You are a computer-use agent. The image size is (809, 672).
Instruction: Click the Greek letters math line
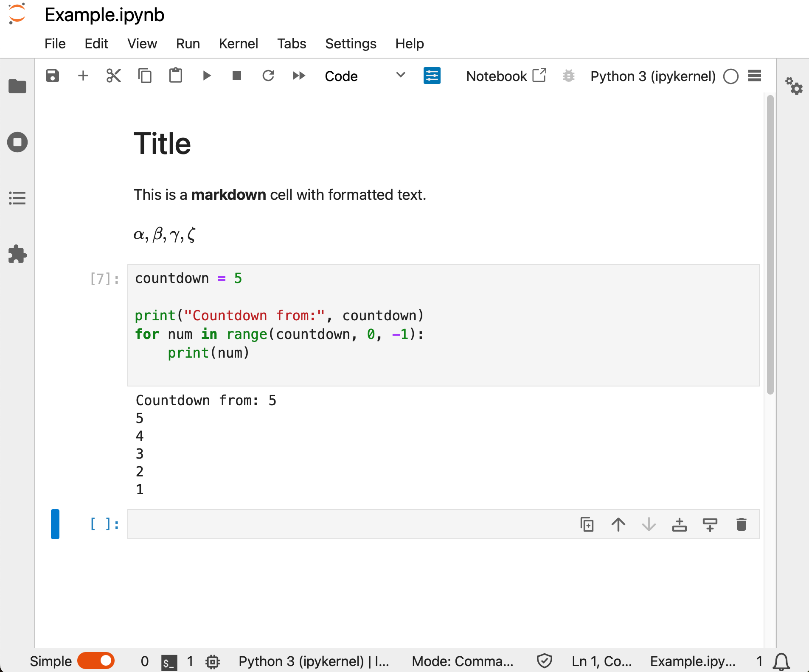(x=165, y=234)
